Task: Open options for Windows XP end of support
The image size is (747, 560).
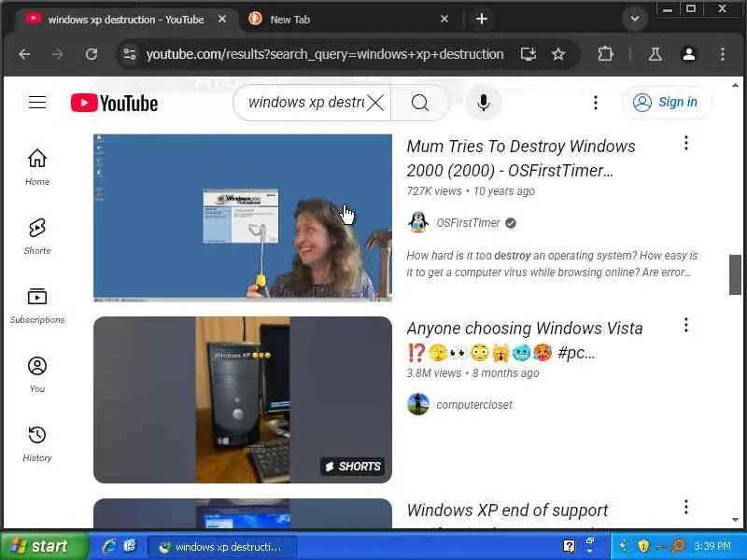Action: click(686, 507)
